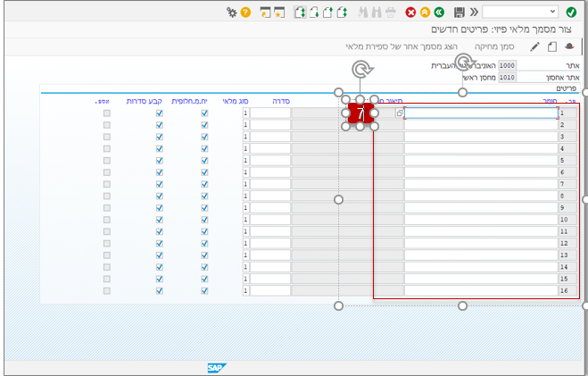This screenshot has height=376, width=588.
Task: Click the yellow Exit icon
Action: [x=425, y=13]
